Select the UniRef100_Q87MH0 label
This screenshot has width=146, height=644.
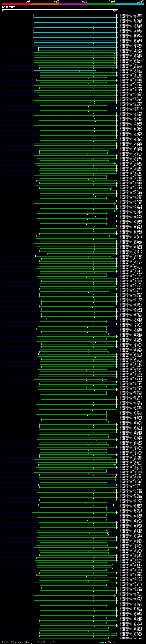click(131, 406)
